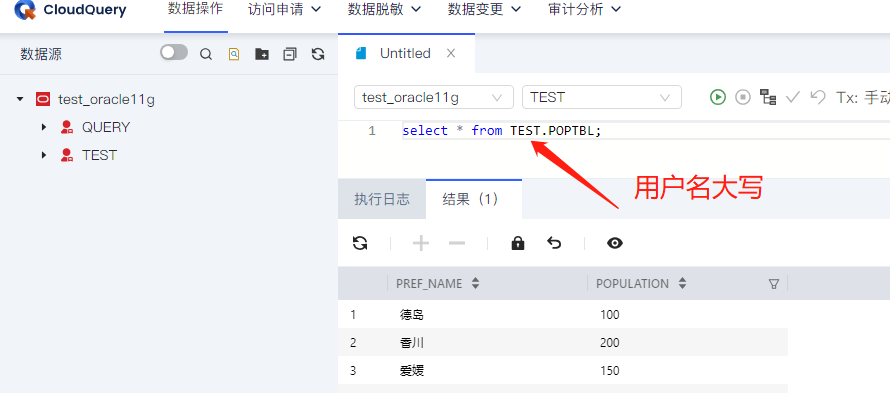Add a row with plus icon
Screen dimensions: 890x393
[x=421, y=244]
